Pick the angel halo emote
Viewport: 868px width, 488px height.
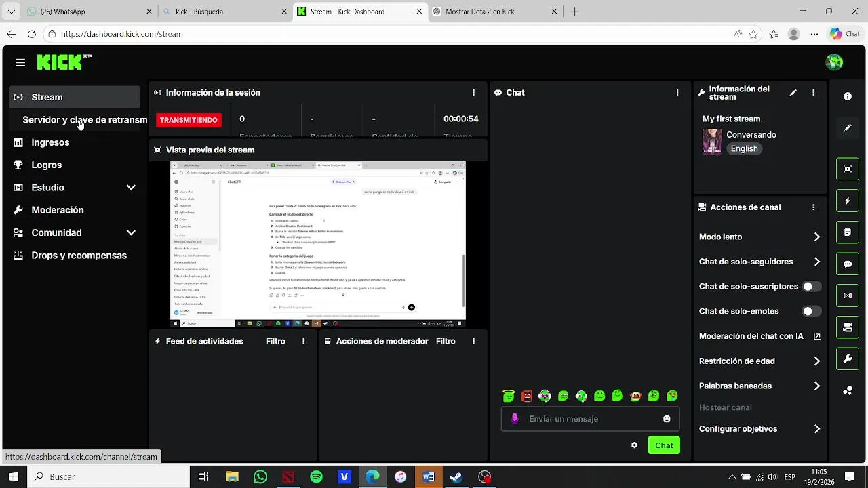[x=509, y=396]
